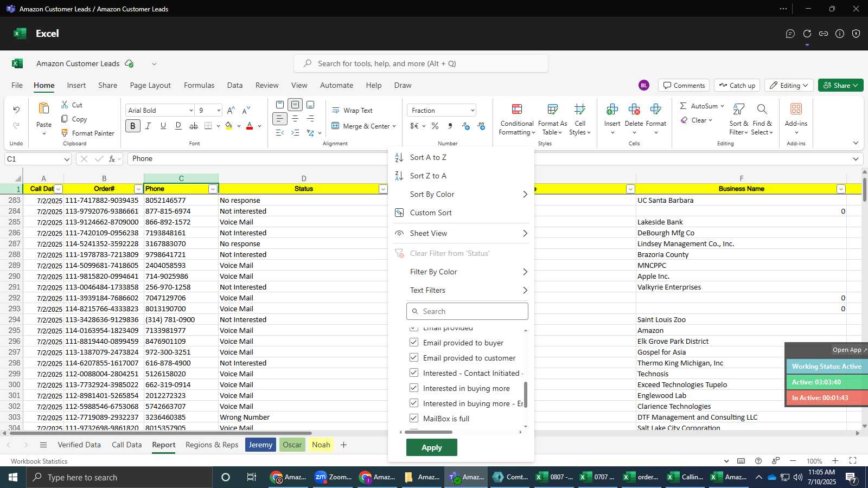Add a new sheet with plus icon
The width and height of the screenshot is (868, 488).
pos(343,445)
